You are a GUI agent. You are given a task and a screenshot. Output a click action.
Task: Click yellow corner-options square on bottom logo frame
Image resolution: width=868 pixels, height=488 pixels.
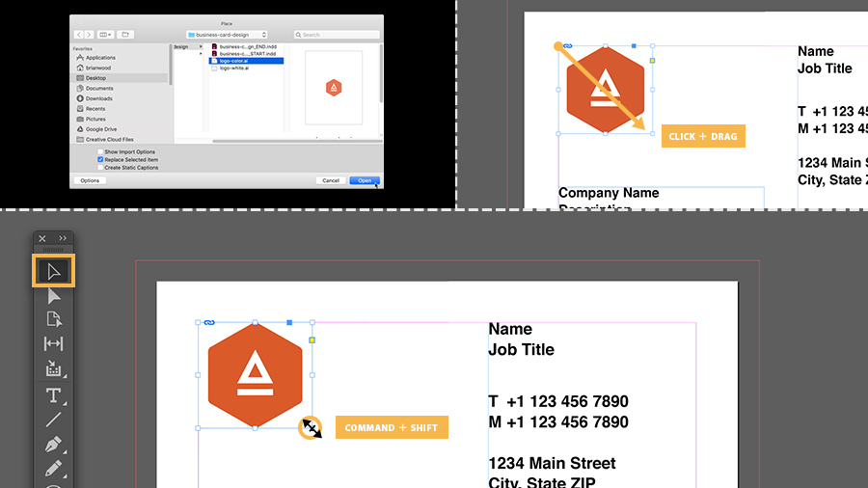tap(312, 340)
